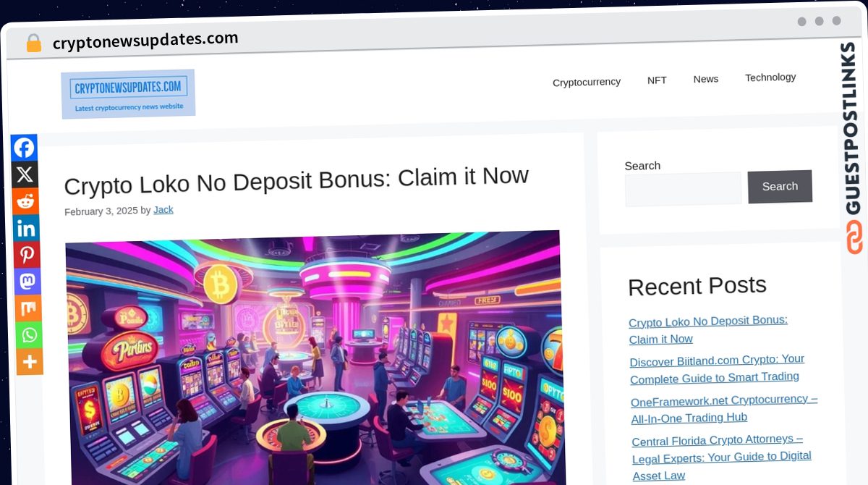Share via the X icon
868x485 pixels.
25,174
